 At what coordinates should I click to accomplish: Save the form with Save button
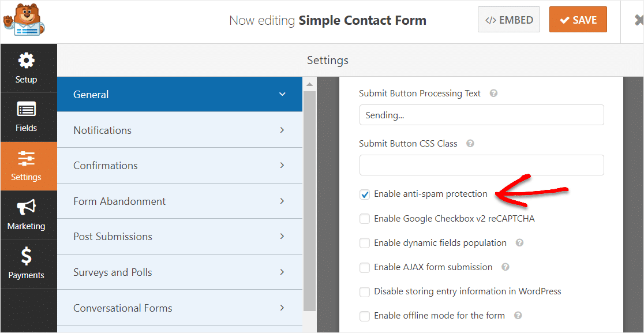pos(578,20)
